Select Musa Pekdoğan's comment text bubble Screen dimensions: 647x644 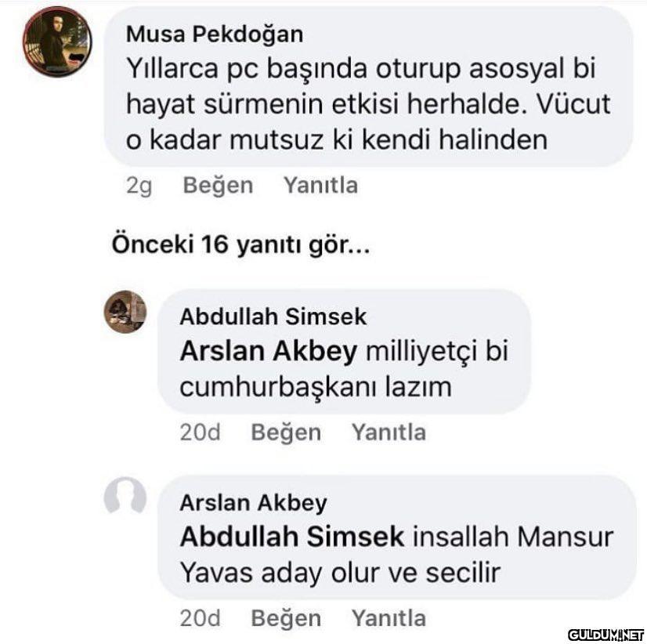(x=368, y=87)
